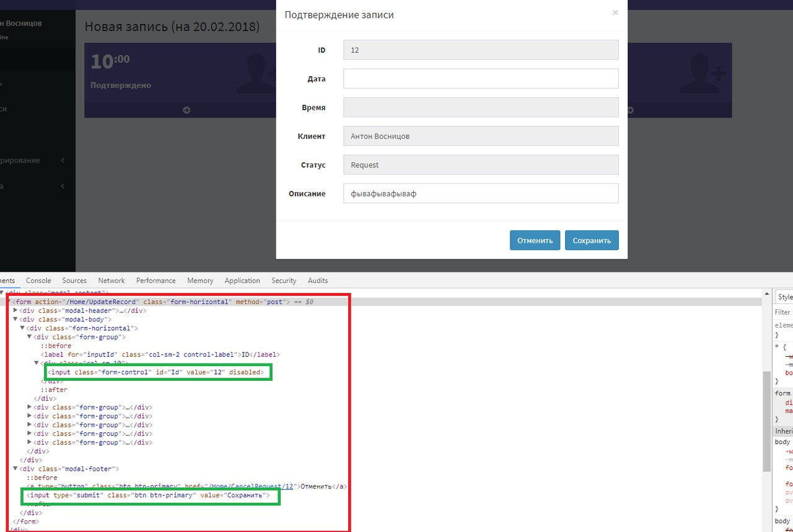Click the arrow icon at the right card's bottom

point(630,110)
